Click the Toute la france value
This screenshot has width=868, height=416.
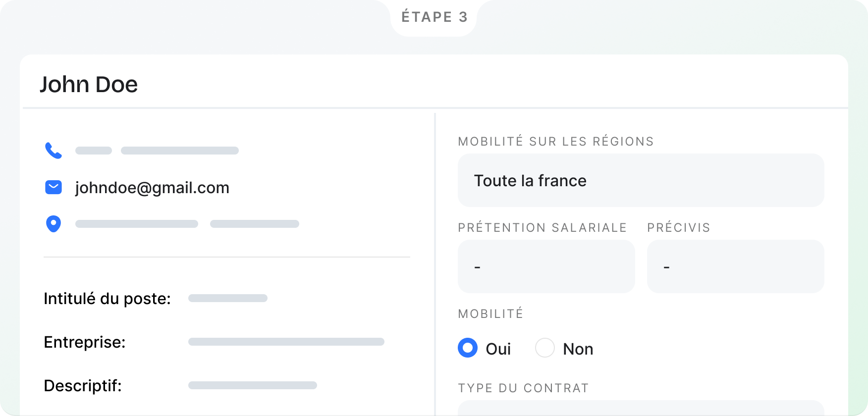(x=530, y=181)
